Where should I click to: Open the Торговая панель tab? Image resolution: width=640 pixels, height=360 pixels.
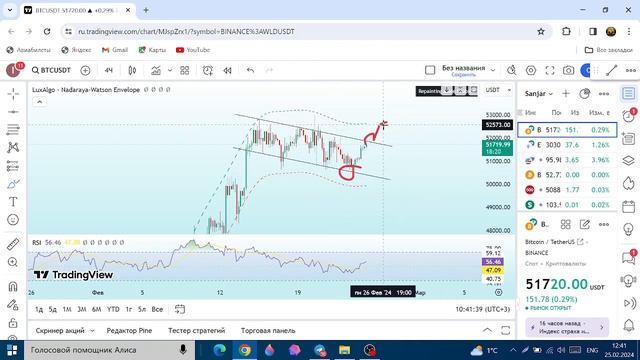[x=268, y=330]
